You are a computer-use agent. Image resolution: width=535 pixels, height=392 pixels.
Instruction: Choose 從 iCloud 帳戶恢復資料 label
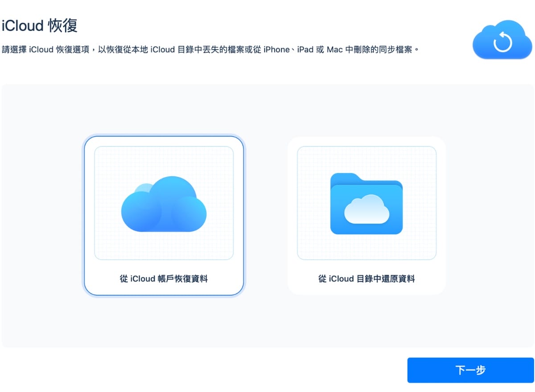click(x=164, y=279)
